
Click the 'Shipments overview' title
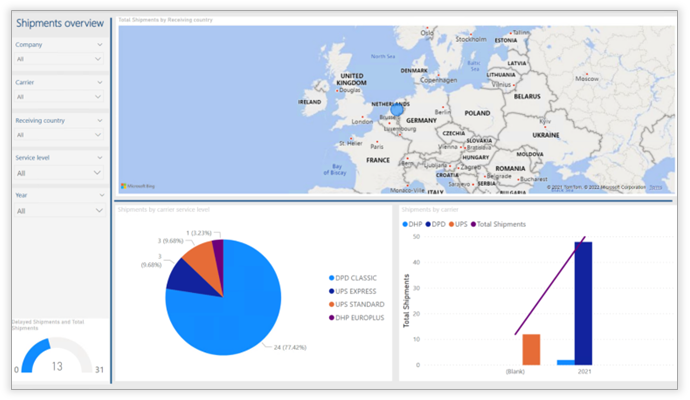(60, 23)
